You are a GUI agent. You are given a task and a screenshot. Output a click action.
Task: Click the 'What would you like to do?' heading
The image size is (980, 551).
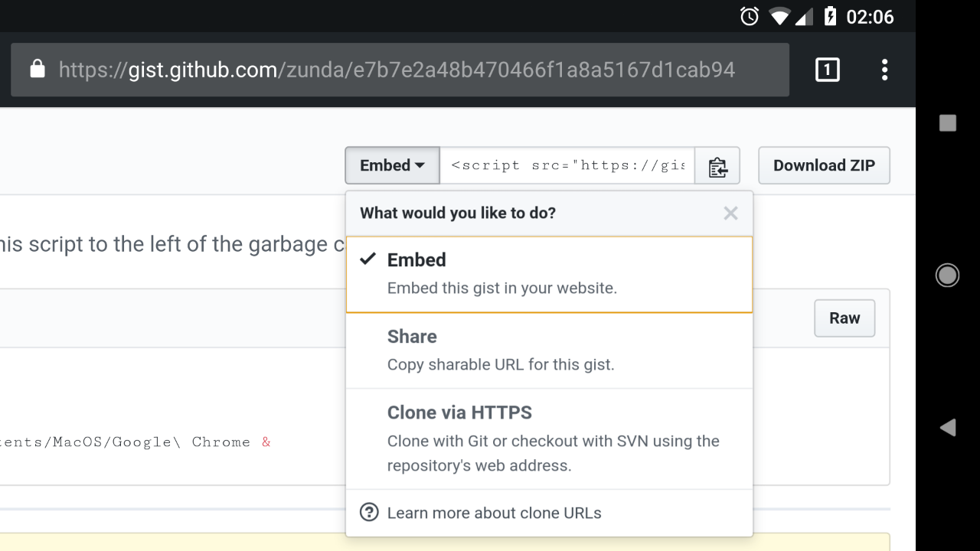tap(458, 213)
